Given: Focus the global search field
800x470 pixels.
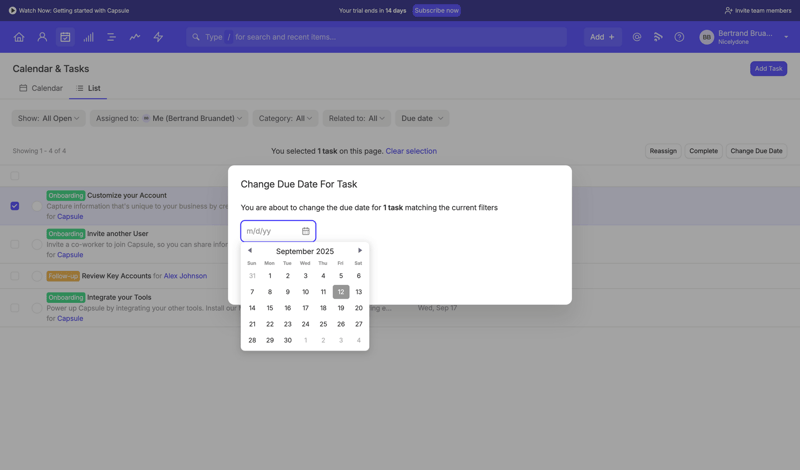Looking at the screenshot, I should click(x=376, y=37).
